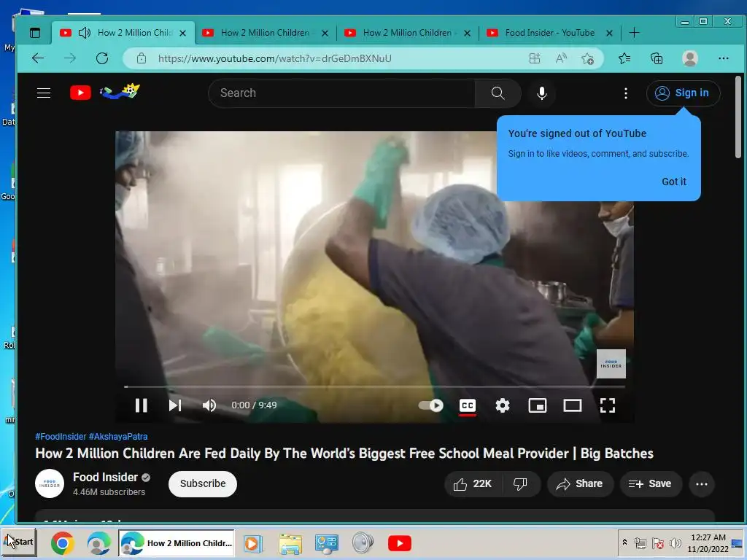747x560 pixels.
Task: Open the Food Insider channel avatar
Action: click(x=50, y=484)
